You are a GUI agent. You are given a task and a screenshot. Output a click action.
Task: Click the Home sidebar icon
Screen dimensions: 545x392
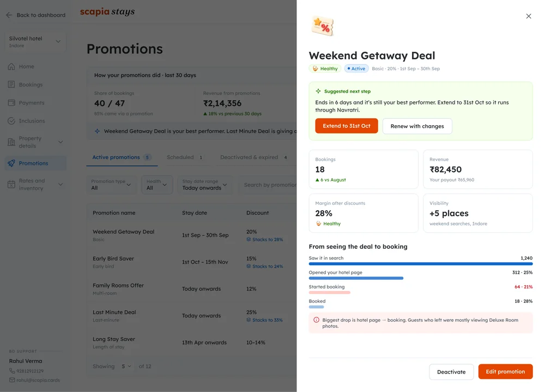pos(11,66)
